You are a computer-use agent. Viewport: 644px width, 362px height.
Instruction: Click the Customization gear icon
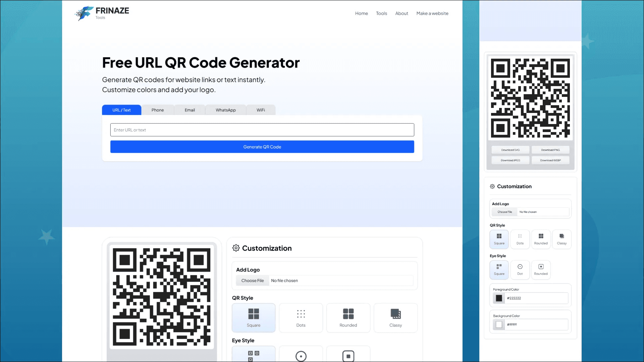tap(236, 248)
